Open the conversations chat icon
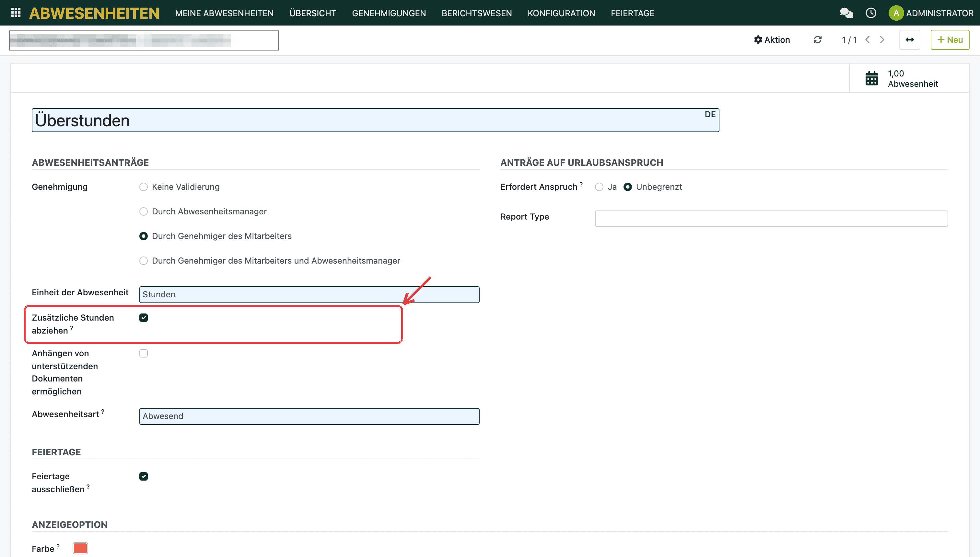The height and width of the screenshot is (557, 980). tap(846, 13)
